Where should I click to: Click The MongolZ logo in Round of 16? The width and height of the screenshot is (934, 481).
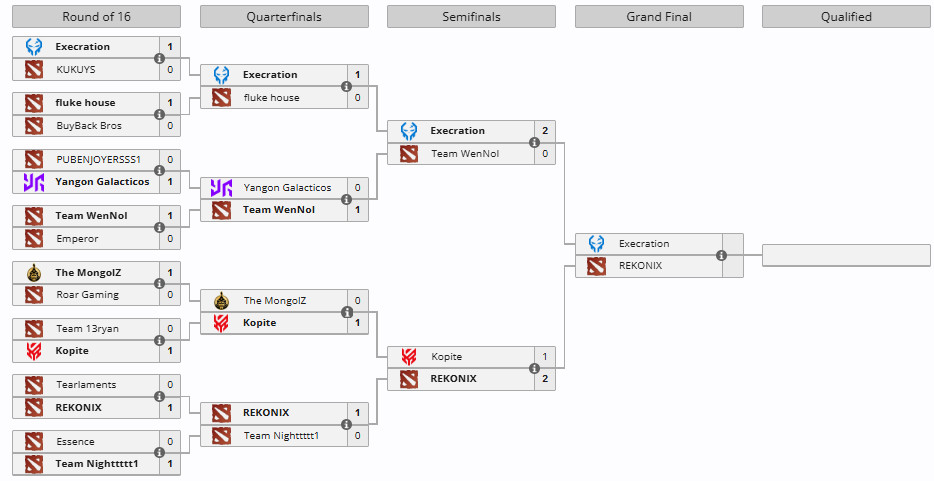[34, 273]
